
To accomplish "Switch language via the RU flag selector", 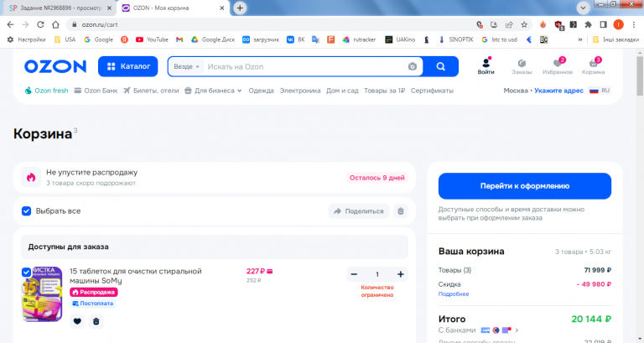I will pos(600,91).
